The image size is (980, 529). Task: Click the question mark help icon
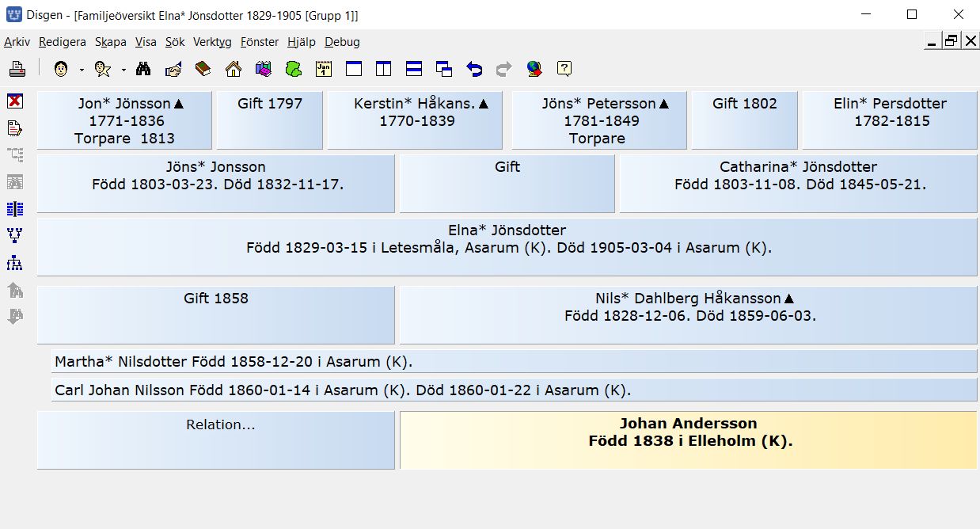click(x=564, y=69)
